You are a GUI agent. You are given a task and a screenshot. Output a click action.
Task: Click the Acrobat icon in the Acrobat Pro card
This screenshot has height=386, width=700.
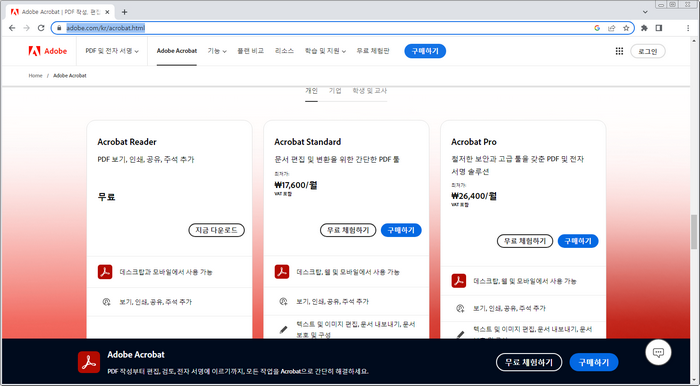click(458, 281)
